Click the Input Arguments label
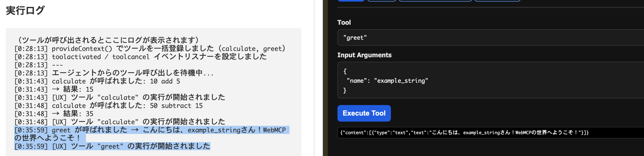644x156 pixels. [x=364, y=55]
